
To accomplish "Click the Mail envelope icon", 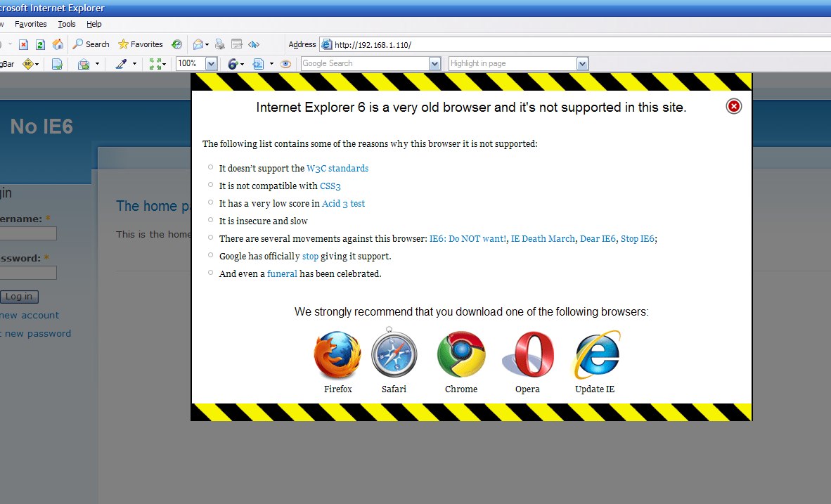I will coord(198,44).
